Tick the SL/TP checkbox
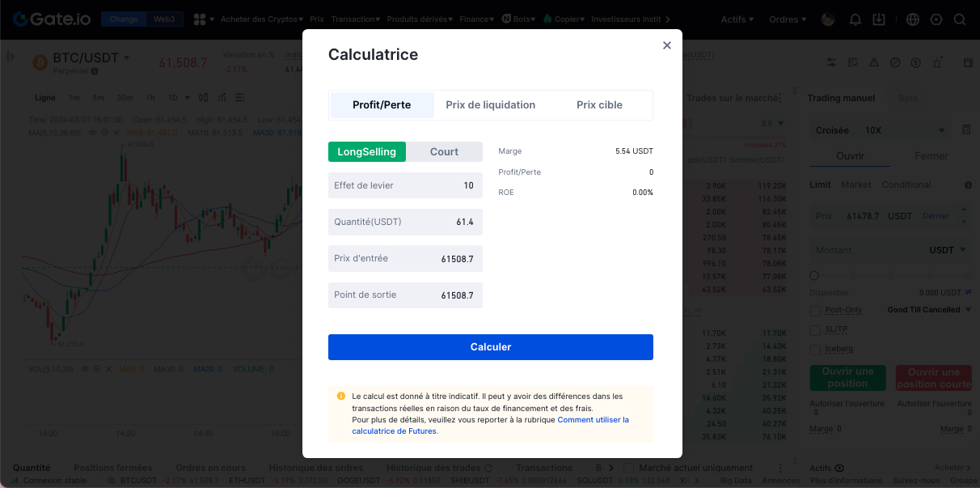The image size is (980, 488). pyautogui.click(x=815, y=329)
